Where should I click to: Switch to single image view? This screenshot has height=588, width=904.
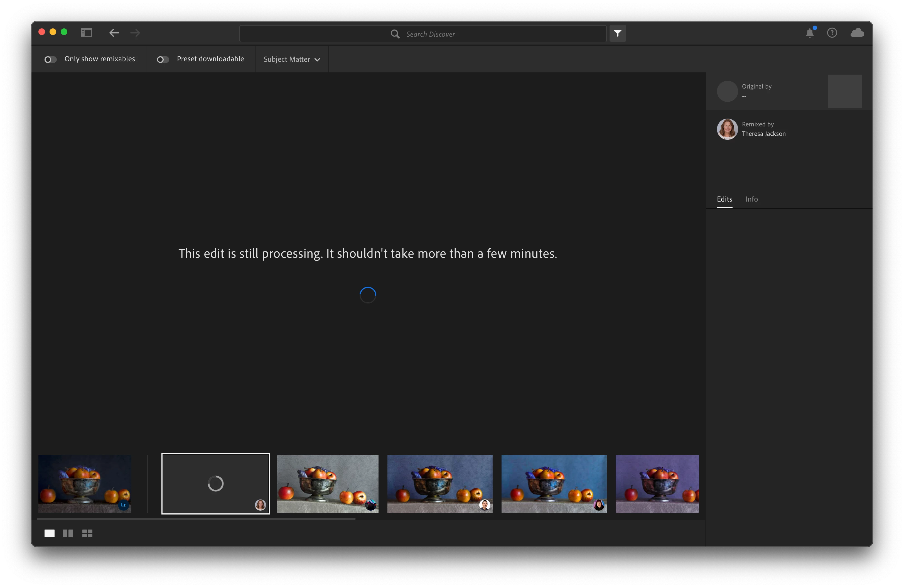click(x=49, y=533)
